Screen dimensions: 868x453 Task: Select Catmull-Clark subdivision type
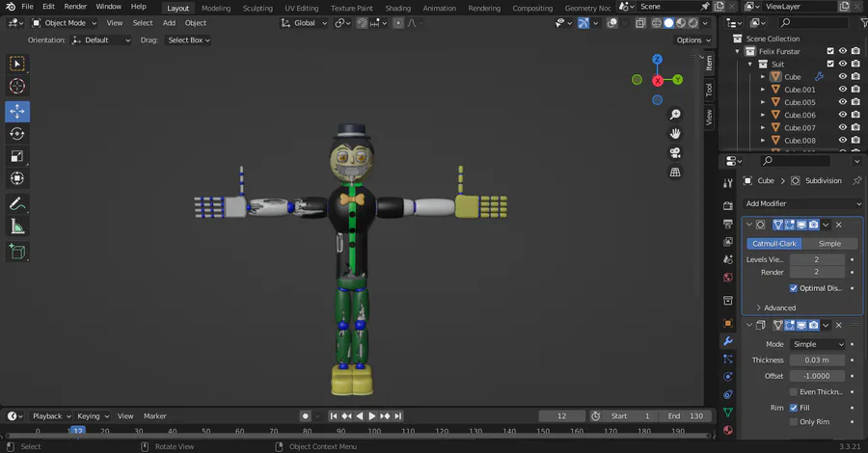pyautogui.click(x=773, y=244)
